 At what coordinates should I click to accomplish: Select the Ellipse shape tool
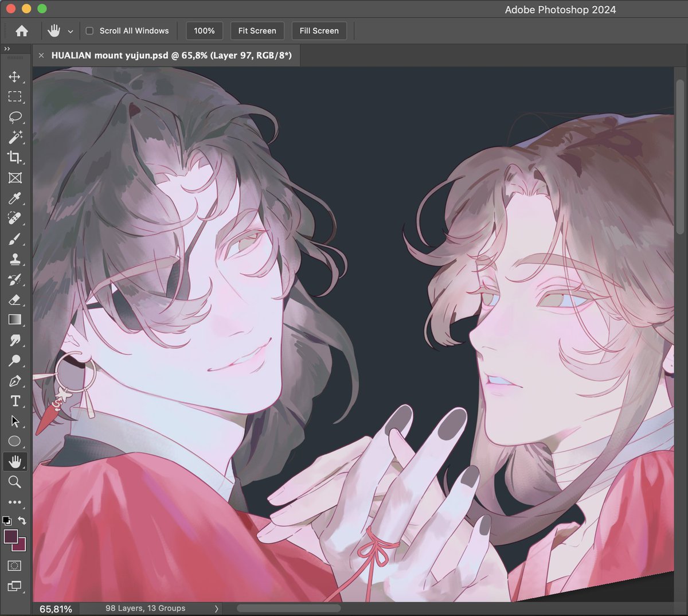15,441
